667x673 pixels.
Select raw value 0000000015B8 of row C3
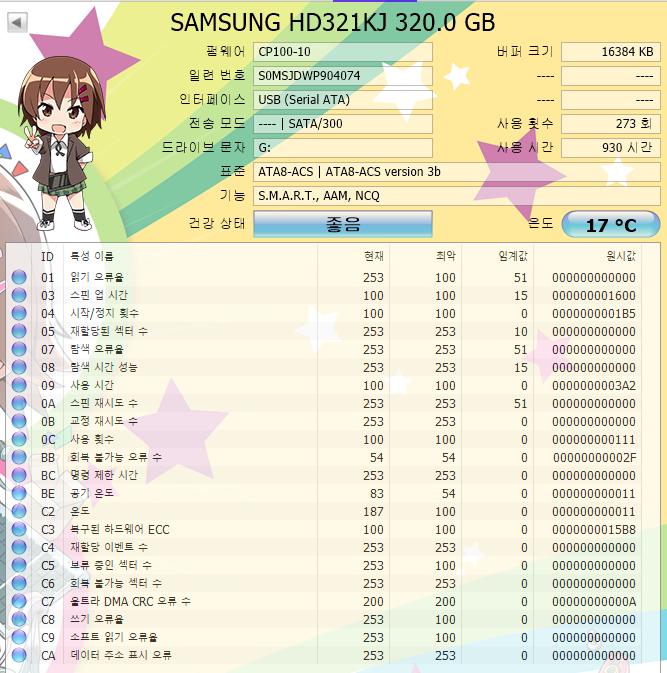pyautogui.click(x=594, y=530)
